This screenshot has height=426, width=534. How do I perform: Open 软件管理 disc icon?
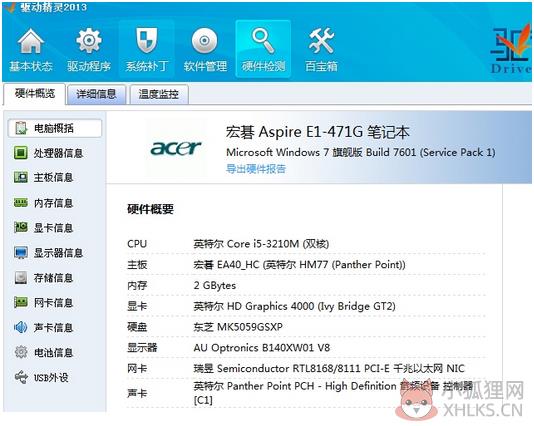205,41
